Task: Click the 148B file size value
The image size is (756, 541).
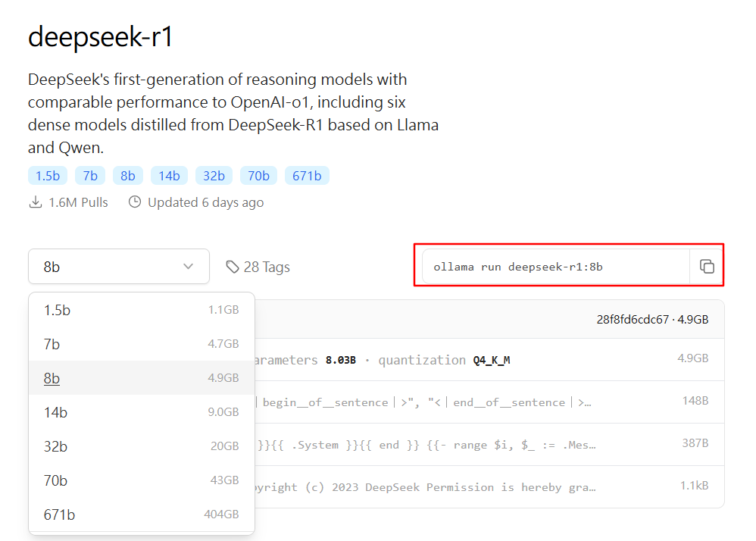Action: 695,401
